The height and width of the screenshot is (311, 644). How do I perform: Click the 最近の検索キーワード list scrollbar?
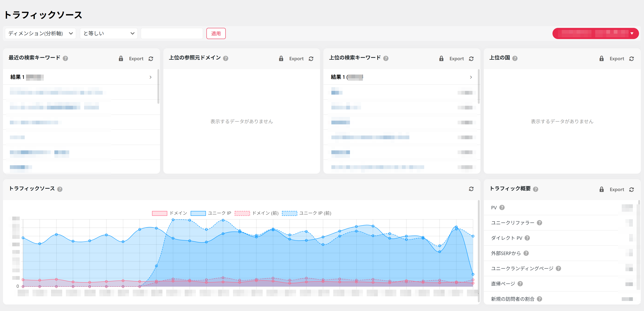point(158,86)
